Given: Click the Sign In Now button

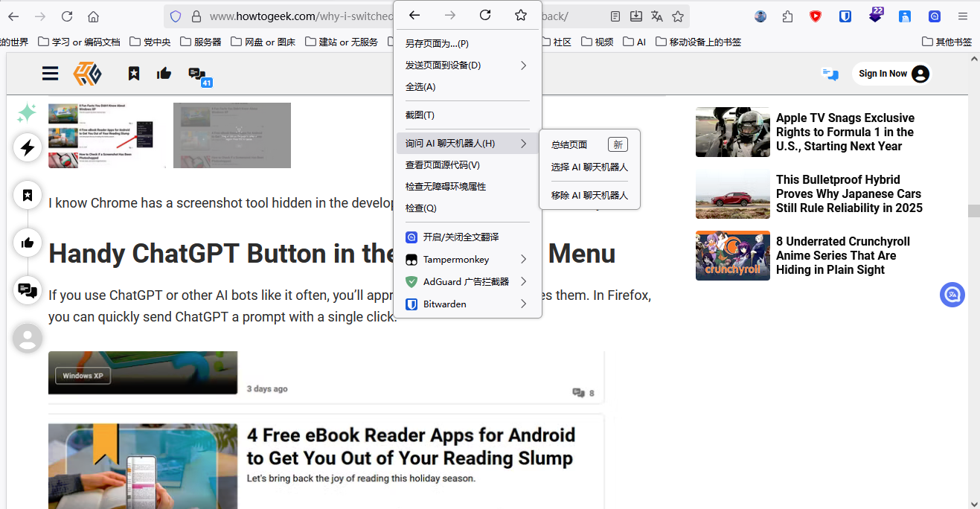Looking at the screenshot, I should (891, 74).
